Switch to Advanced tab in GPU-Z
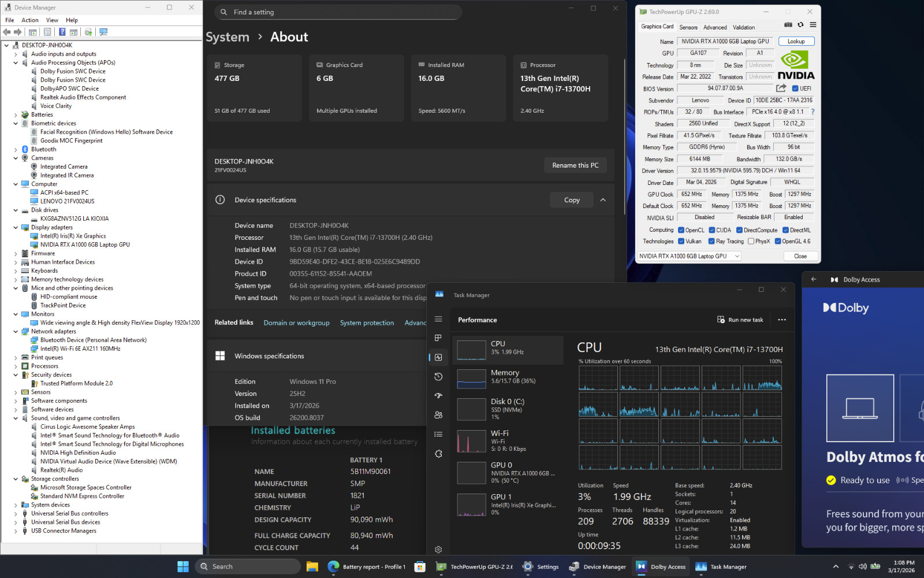This screenshot has height=578, width=924. tap(715, 27)
